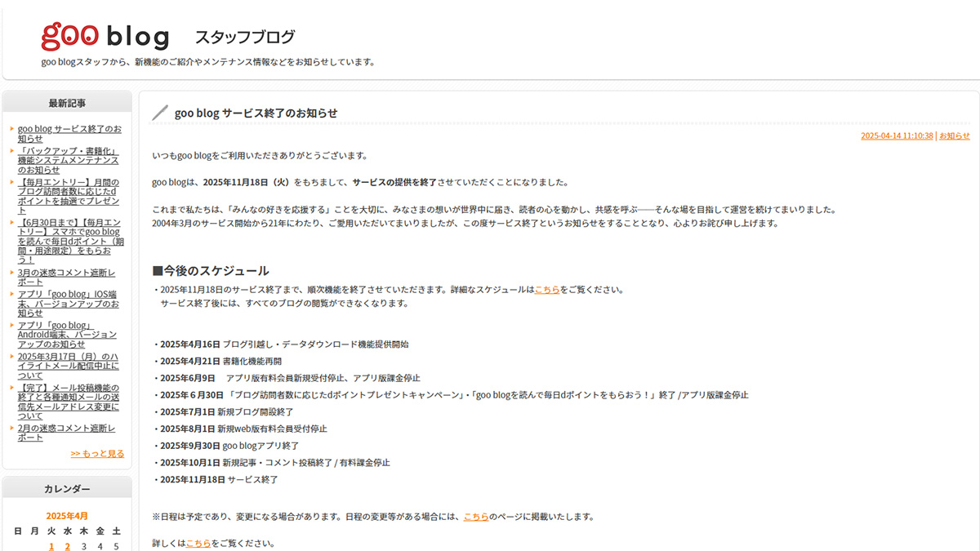Open the スタッフブログ title link
Viewport: 980px width, 551px height.
[244, 37]
